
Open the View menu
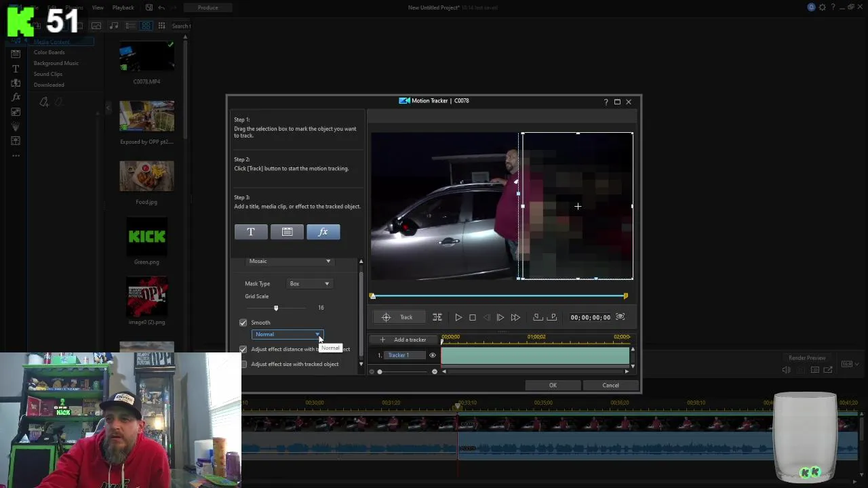pyautogui.click(x=98, y=7)
